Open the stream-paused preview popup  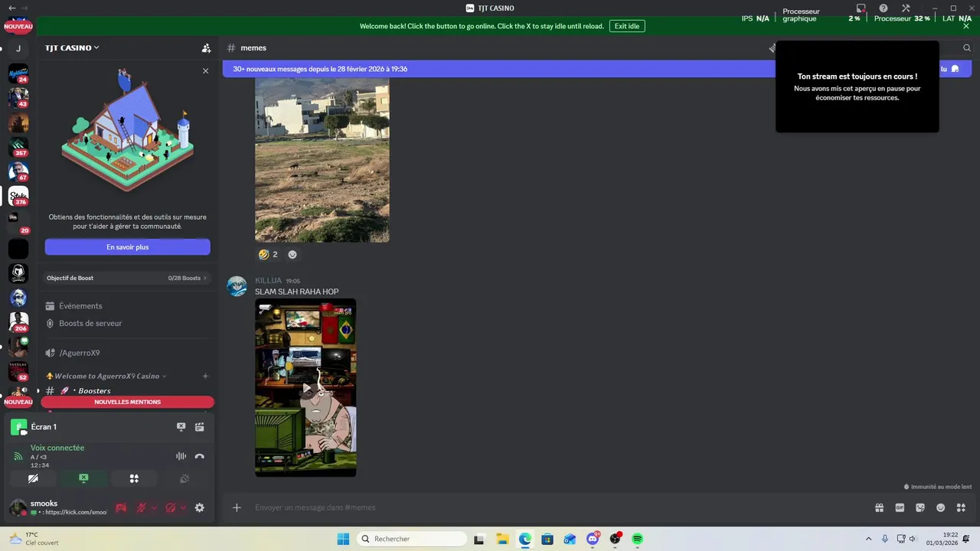pyautogui.click(x=857, y=86)
